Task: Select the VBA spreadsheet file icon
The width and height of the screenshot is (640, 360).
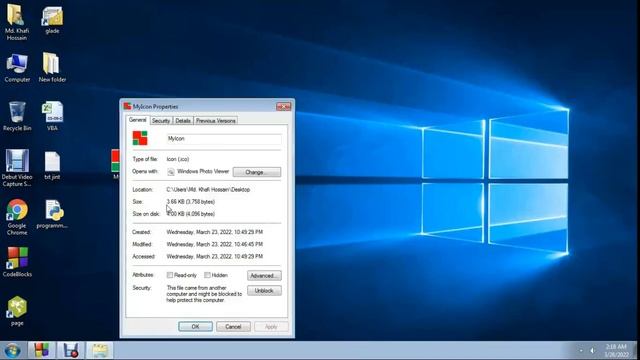Action: pos(52,112)
